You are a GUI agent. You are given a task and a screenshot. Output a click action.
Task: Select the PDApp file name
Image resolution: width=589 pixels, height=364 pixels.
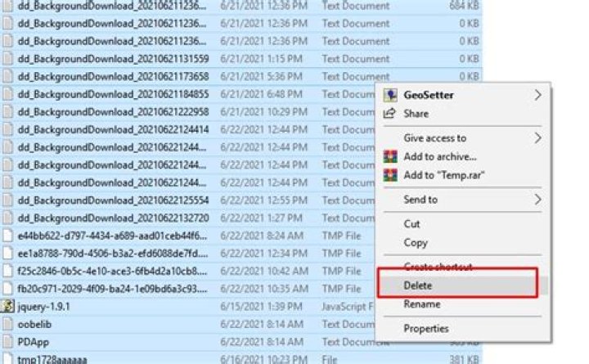click(x=33, y=342)
